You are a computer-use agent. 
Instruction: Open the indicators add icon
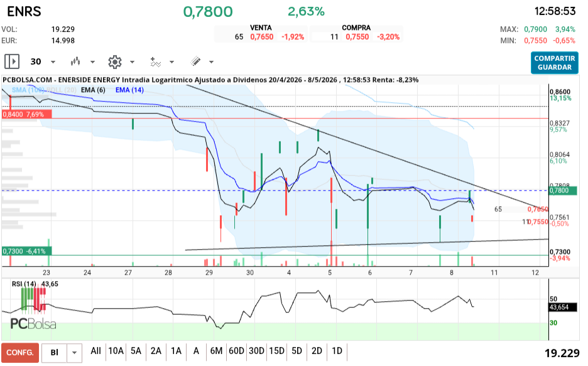[x=155, y=62]
